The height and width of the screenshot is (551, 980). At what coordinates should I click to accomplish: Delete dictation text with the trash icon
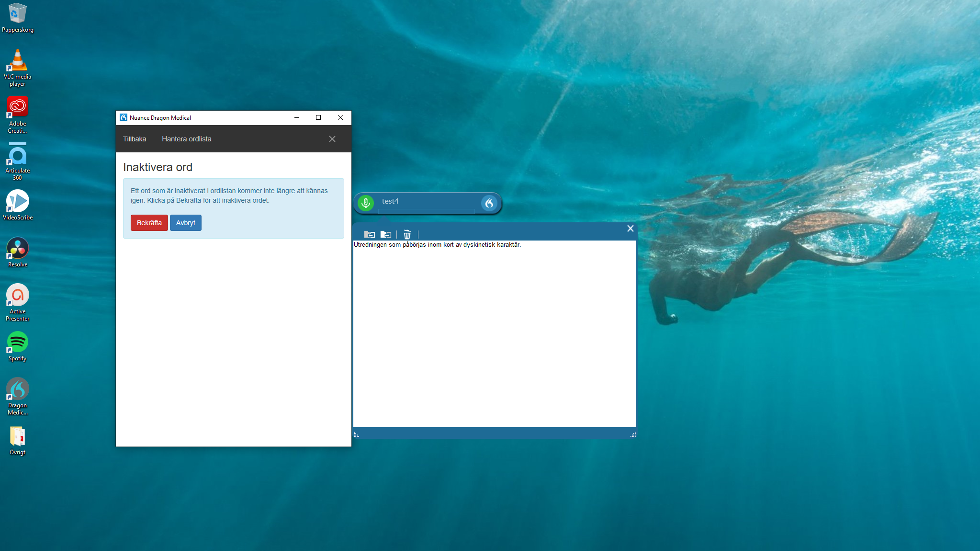coord(407,234)
